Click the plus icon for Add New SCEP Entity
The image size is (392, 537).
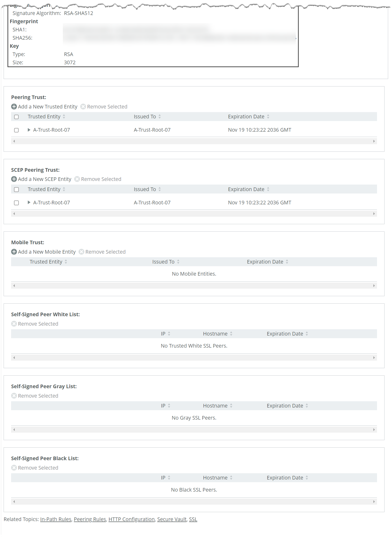tap(14, 179)
